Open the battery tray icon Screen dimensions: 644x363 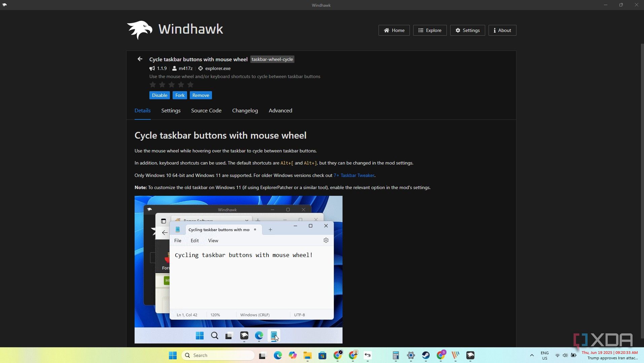[574, 355]
